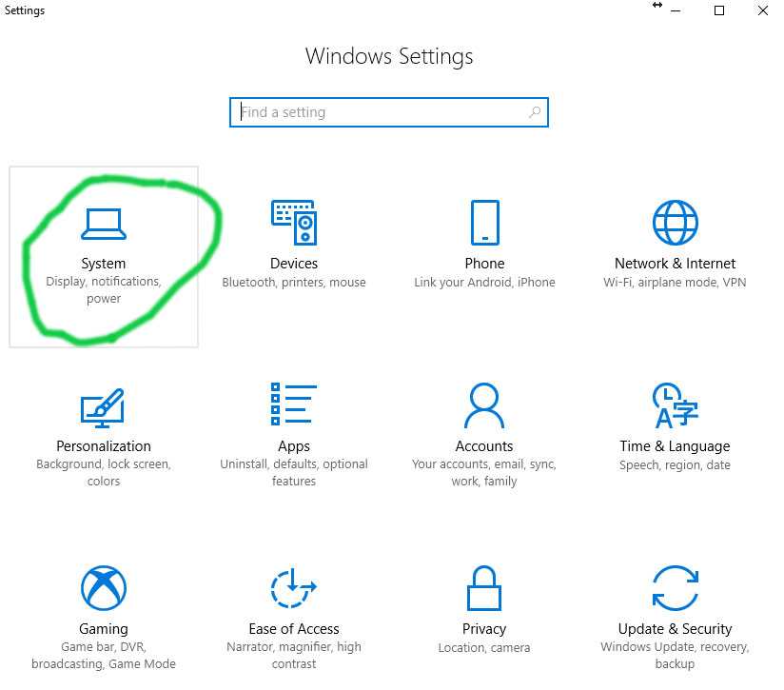Open the Ease of Access icon

coord(293,588)
